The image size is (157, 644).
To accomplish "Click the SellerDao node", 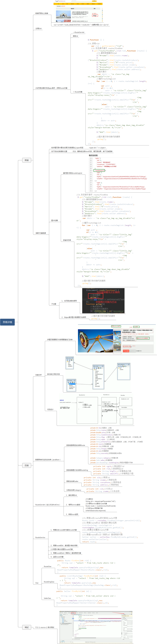I will point(47,598).
